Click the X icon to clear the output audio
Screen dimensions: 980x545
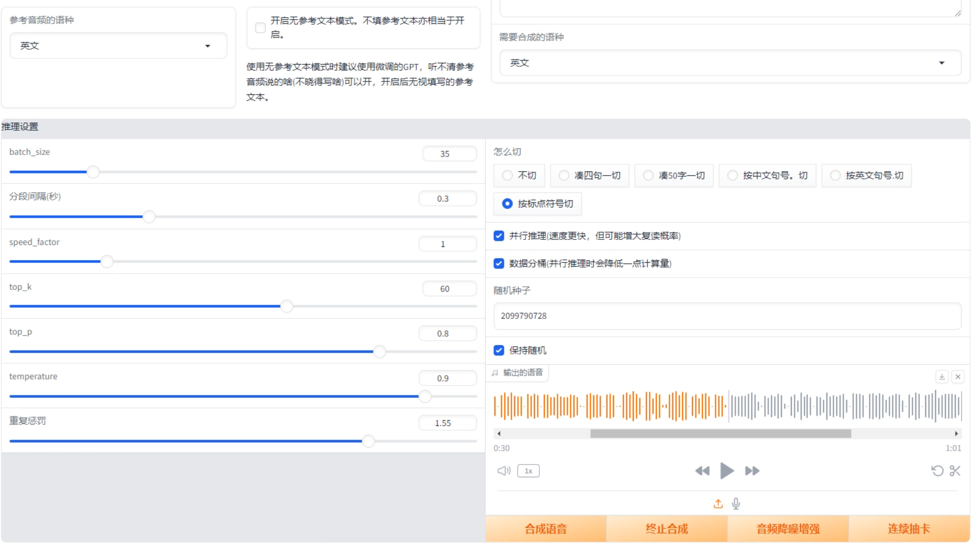[x=958, y=377]
